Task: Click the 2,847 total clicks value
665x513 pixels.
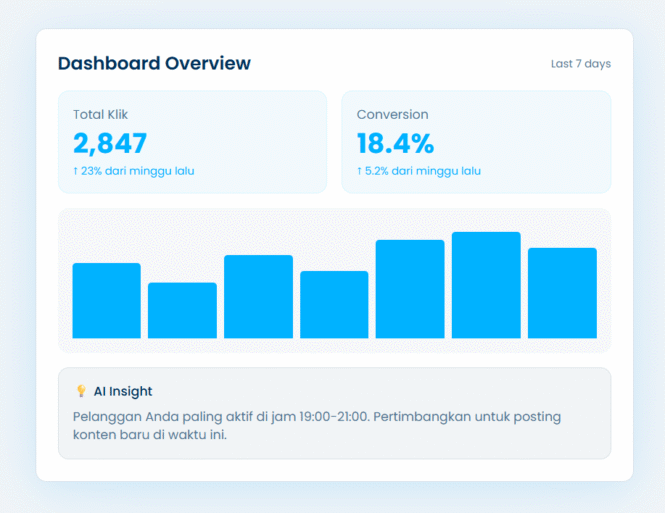Action: [x=110, y=143]
